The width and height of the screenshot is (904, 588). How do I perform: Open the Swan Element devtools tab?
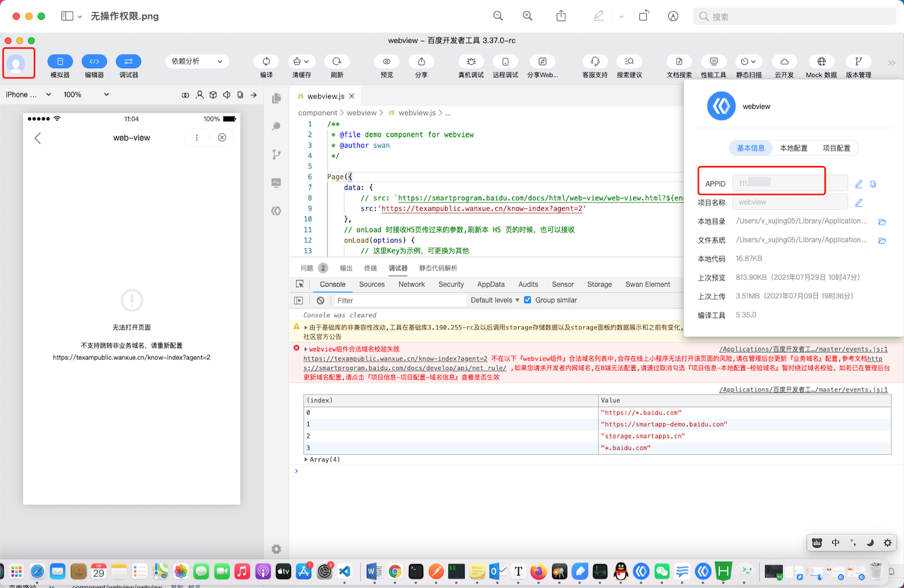[x=647, y=284]
